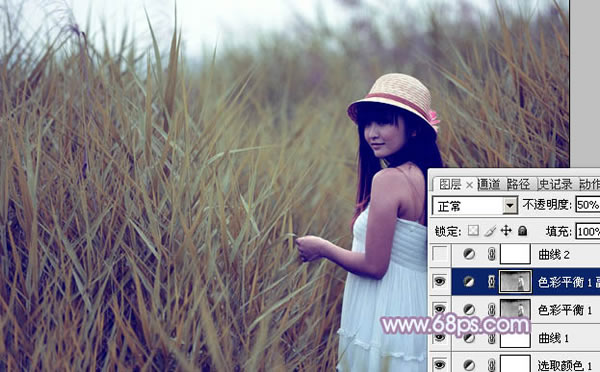The image size is (600, 372).
Task: Click the lock position move icon
Action: tap(506, 231)
